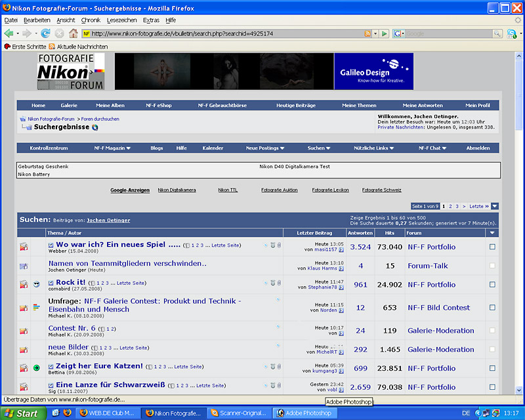Go to last post by Norden

pos(341,310)
